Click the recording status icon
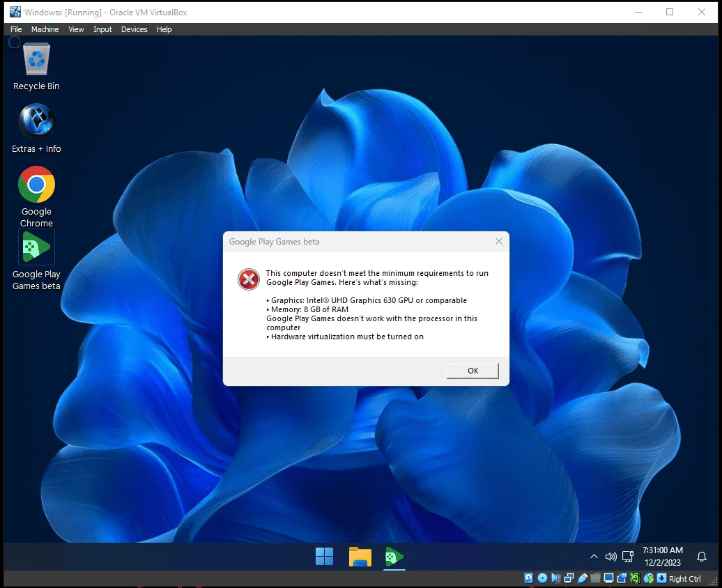Image resolution: width=722 pixels, height=588 pixels. 622,578
